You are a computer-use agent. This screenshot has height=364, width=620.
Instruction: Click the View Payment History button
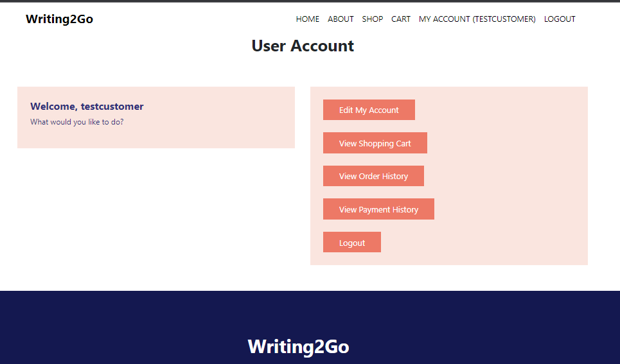click(378, 209)
